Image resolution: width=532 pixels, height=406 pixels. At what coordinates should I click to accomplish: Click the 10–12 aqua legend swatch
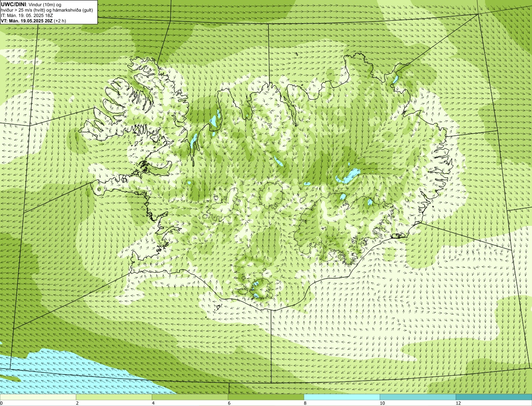point(418,397)
